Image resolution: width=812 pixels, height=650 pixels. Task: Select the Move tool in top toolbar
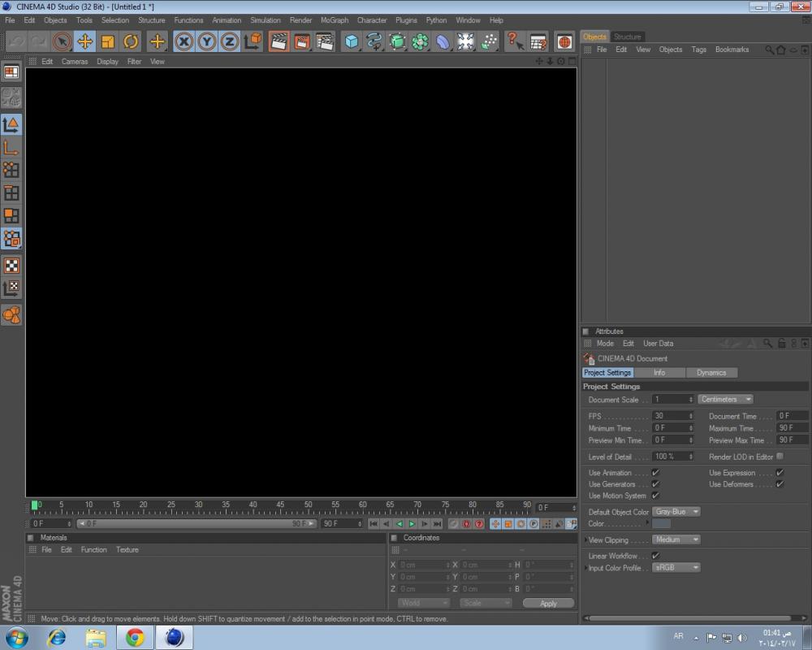(x=84, y=41)
